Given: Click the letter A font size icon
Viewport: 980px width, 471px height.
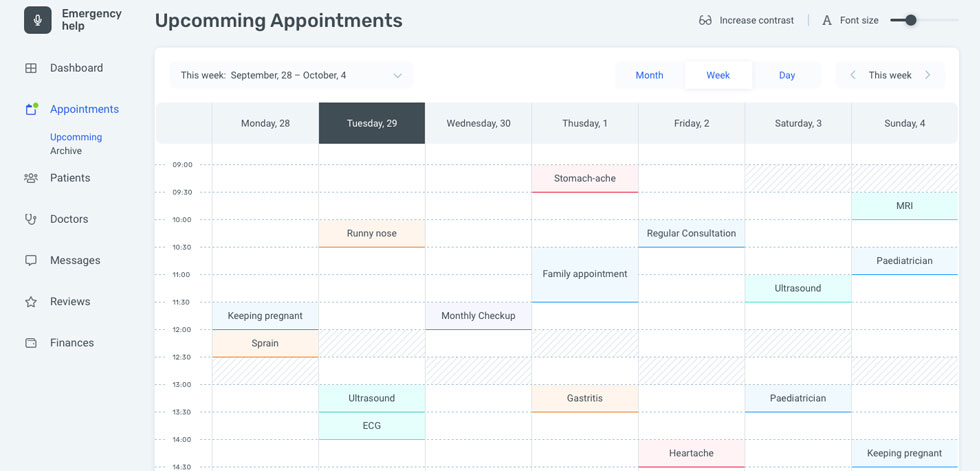Looking at the screenshot, I should click(x=827, y=21).
